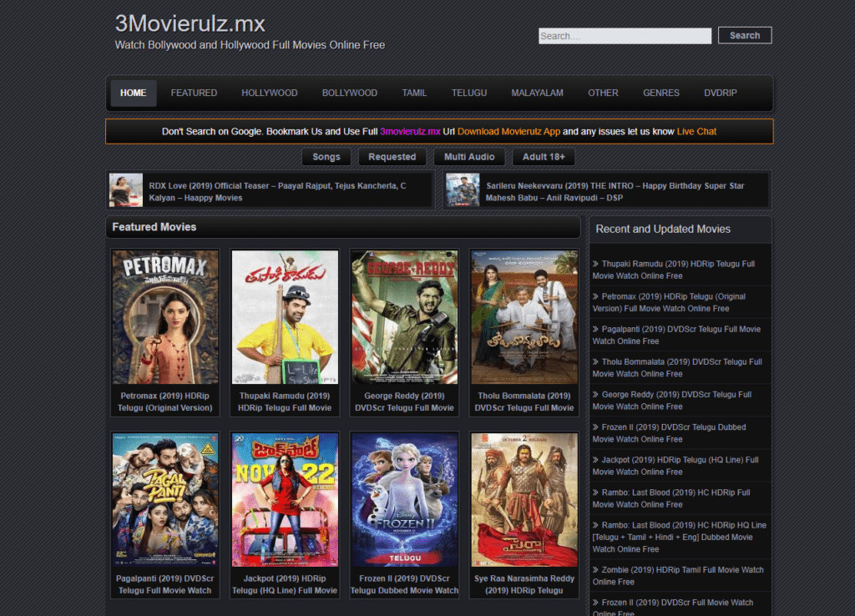Open the GENRES menu item

(x=661, y=93)
